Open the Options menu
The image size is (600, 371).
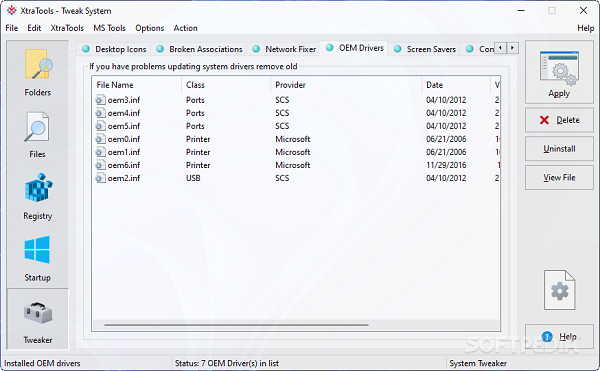(150, 28)
